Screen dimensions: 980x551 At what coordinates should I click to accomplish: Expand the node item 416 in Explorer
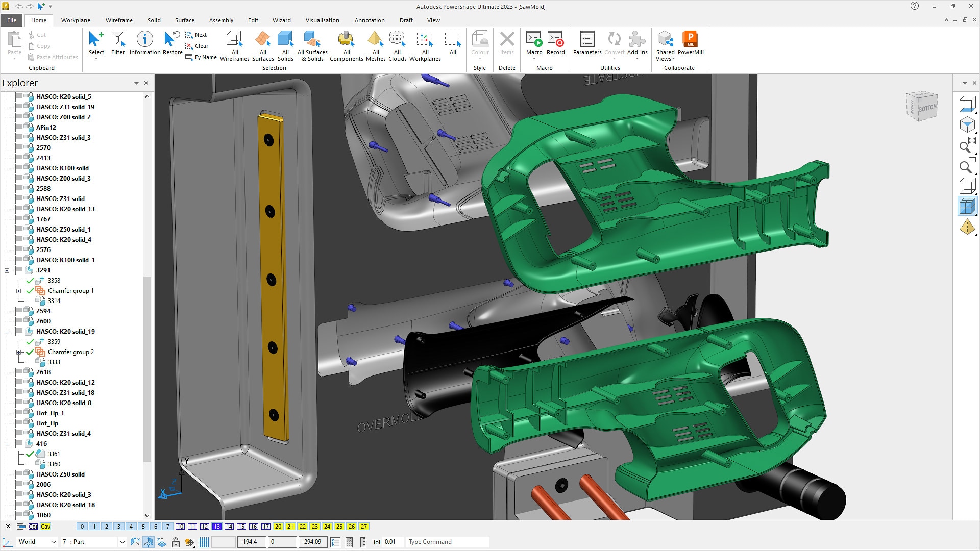tap(8, 443)
